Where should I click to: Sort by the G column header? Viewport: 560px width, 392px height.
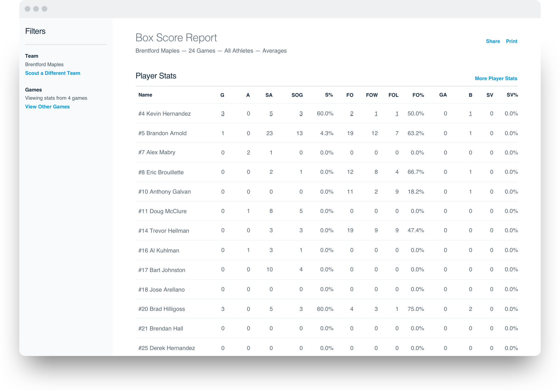click(x=222, y=95)
